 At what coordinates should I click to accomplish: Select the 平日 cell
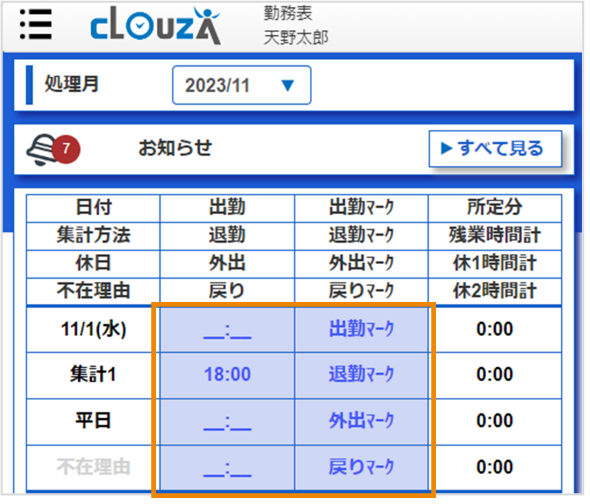[93, 421]
